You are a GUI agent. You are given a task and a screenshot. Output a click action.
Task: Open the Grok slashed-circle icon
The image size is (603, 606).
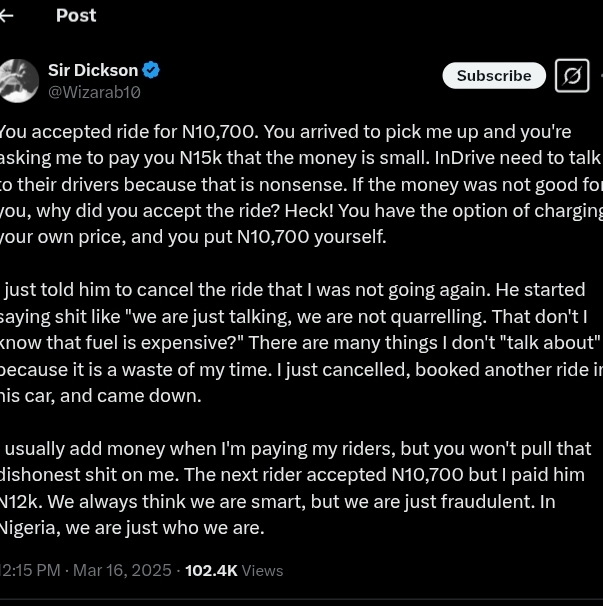(572, 76)
